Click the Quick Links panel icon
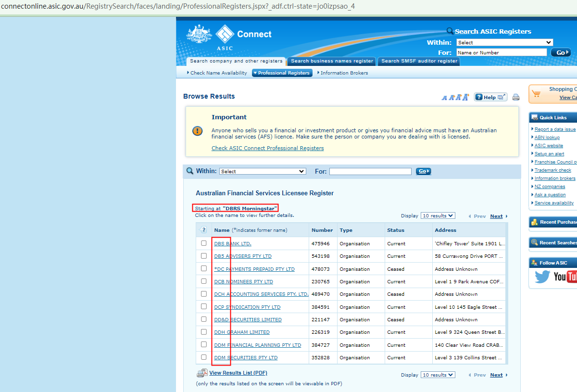This screenshot has height=392, width=577. coord(534,117)
